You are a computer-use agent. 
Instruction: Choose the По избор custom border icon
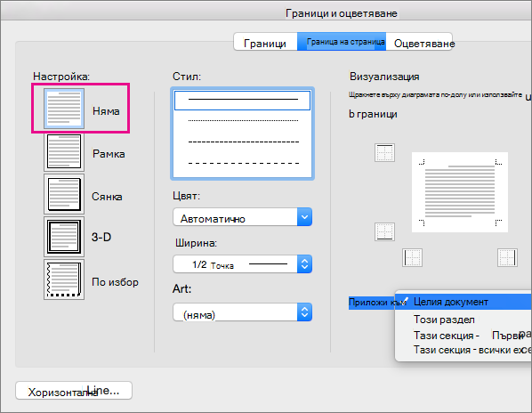[x=64, y=279]
